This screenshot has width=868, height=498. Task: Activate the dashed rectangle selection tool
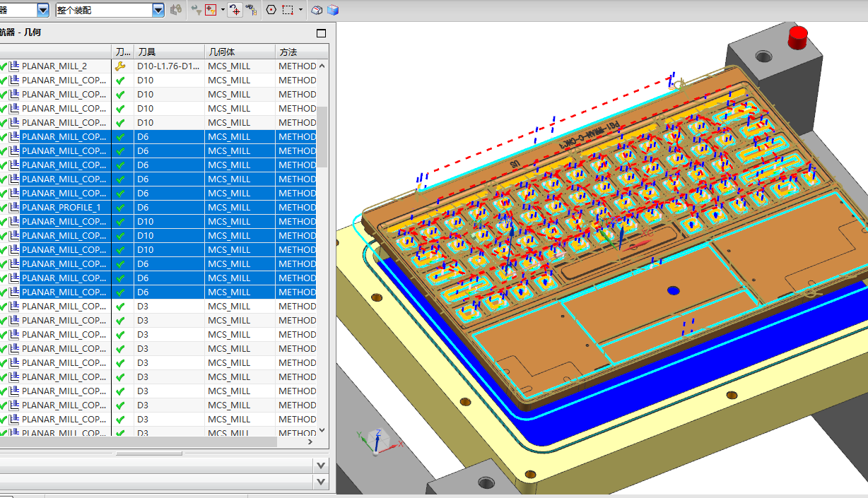(288, 10)
